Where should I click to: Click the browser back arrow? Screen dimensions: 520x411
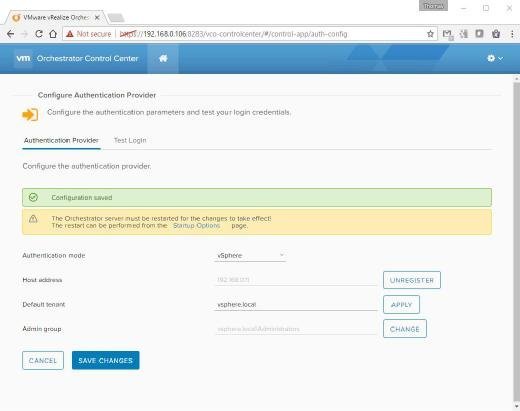pos(11,34)
